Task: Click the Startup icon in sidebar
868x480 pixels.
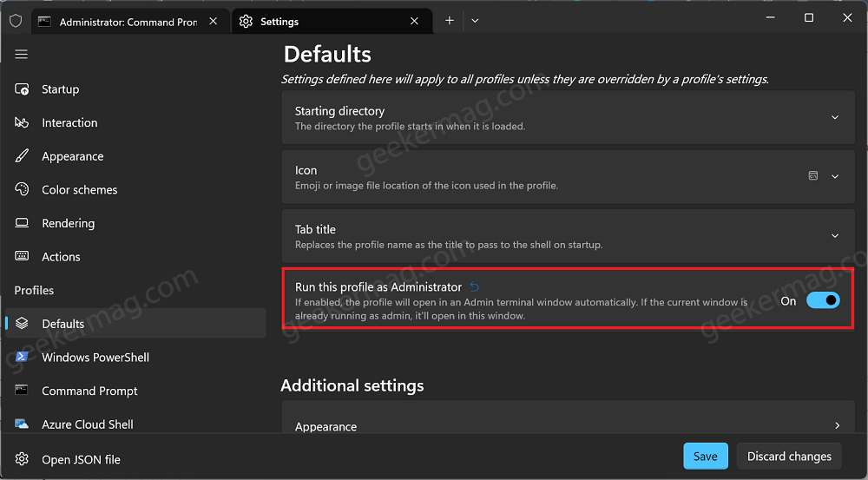Action: pyautogui.click(x=22, y=89)
